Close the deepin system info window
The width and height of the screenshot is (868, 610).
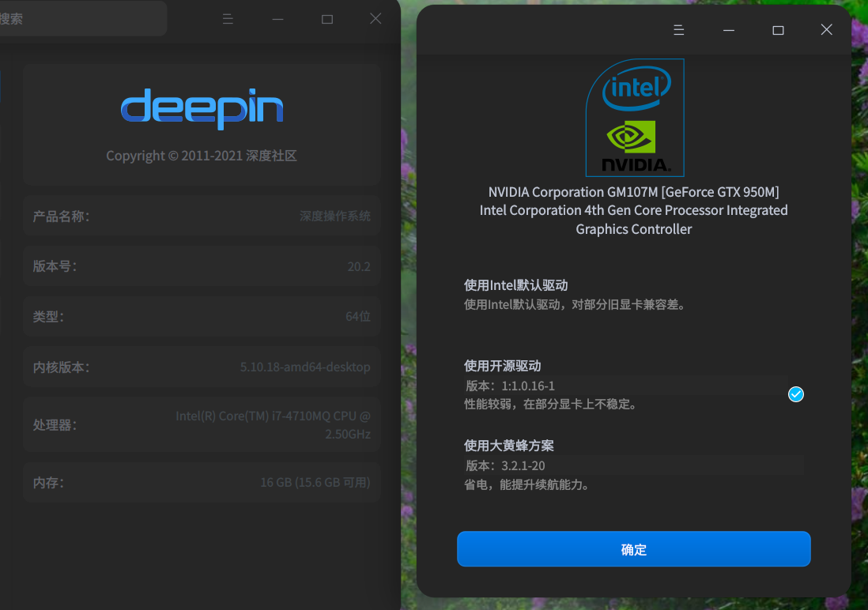point(376,18)
